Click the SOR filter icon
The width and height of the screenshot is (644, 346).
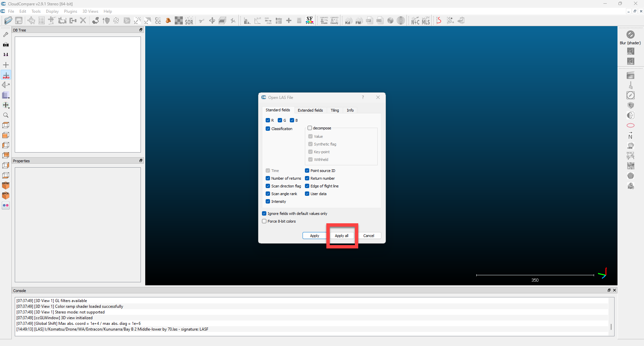coord(189,21)
